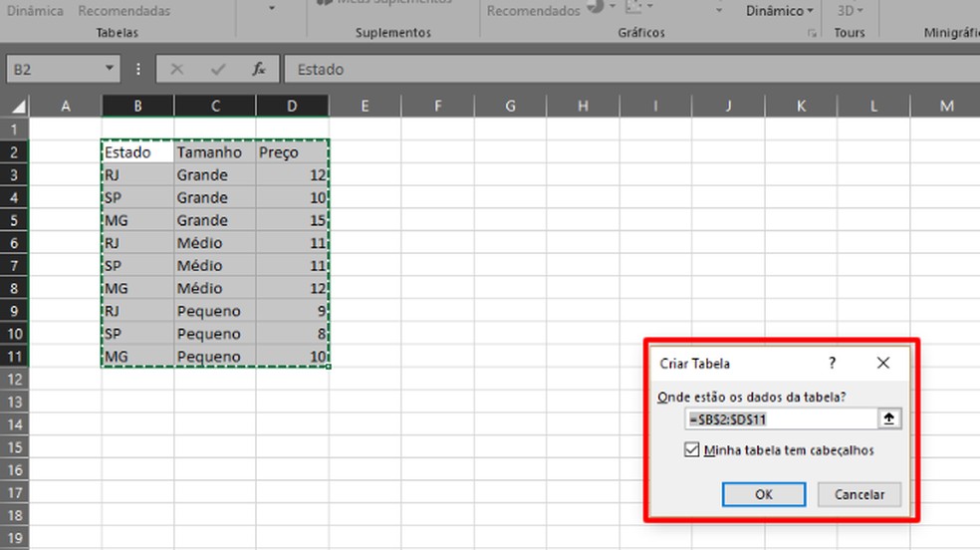980x550 pixels.
Task: Click the insert function fx icon
Action: pyautogui.click(x=258, y=69)
